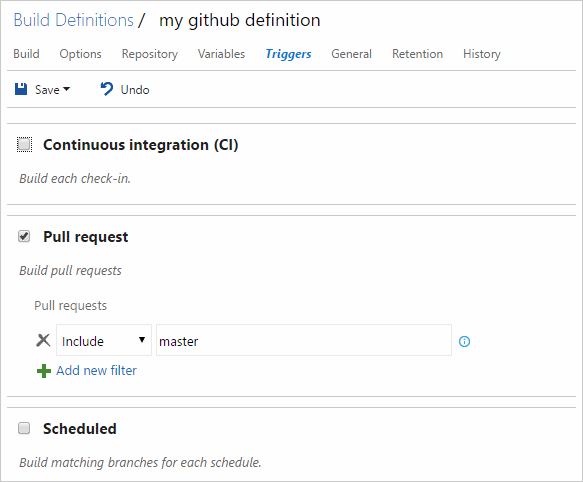Screen dimensions: 583x482
Task: Enable the Scheduled checkbox
Action: click(24, 428)
